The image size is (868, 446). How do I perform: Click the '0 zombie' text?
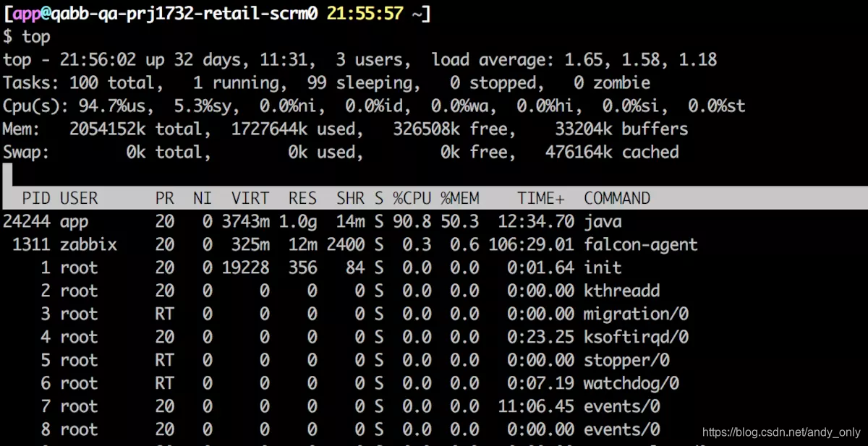tap(612, 82)
